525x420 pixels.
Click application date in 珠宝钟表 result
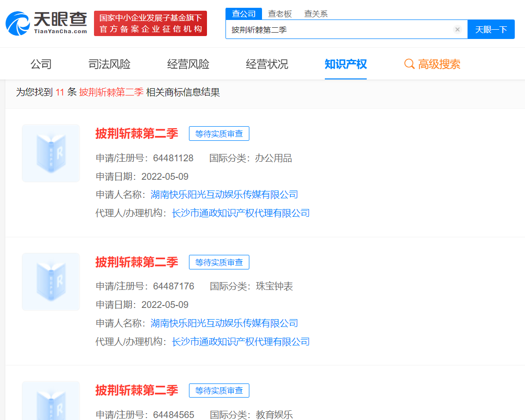coord(165,305)
